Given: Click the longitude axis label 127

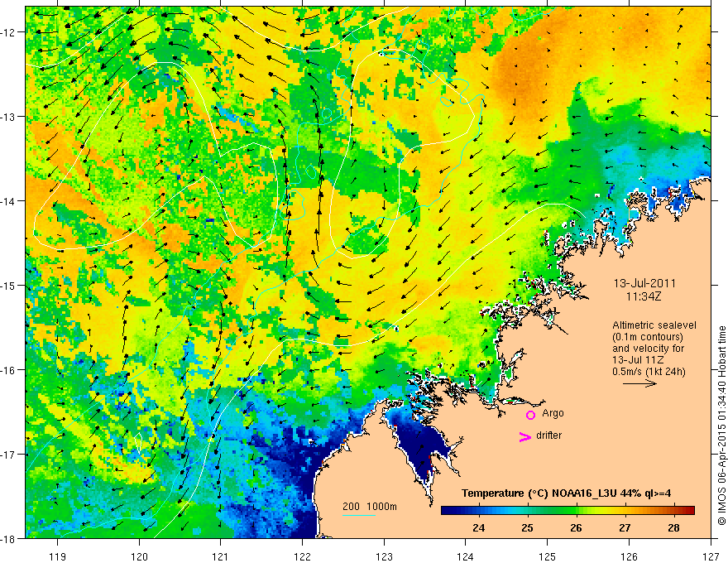Looking at the screenshot, I should tap(711, 556).
